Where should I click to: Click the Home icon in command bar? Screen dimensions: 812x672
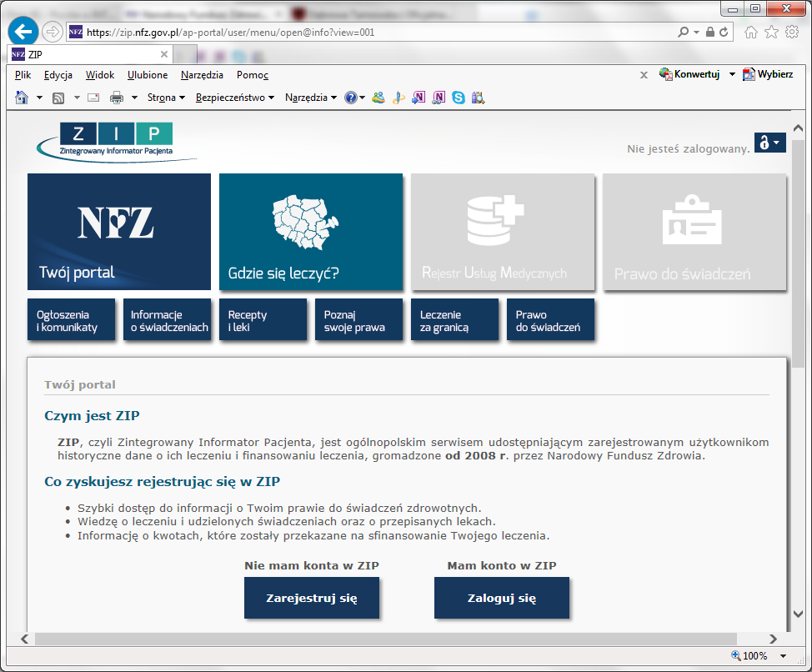23,98
